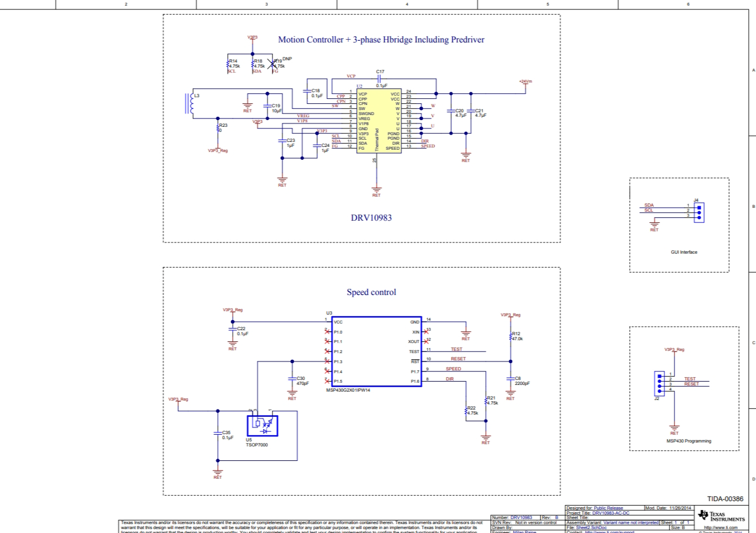Image resolution: width=756 pixels, height=533 pixels.
Task: Select capacitor C17 0.1µF label
Action: pos(381,79)
